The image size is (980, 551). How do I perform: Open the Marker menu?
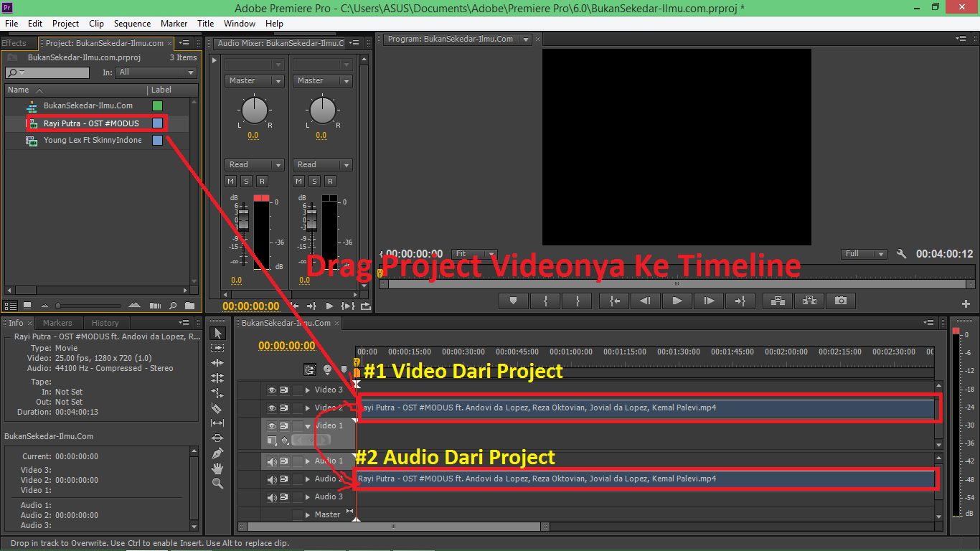[x=174, y=24]
